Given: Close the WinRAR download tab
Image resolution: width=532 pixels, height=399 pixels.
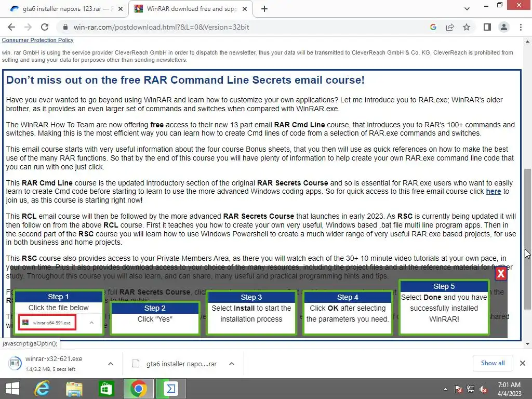Looking at the screenshot, I should coord(245,9).
